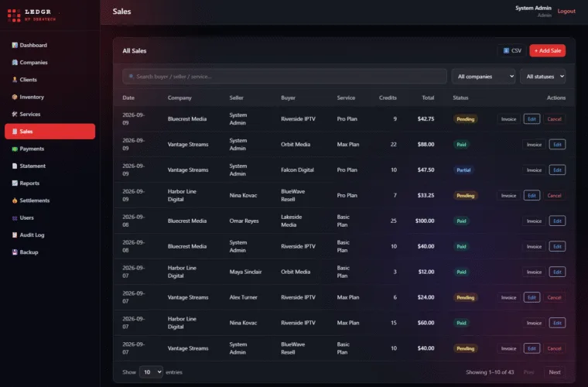The width and height of the screenshot is (588, 387).
Task: Edit the BlueWave Resell $40.00 sale
Action: [x=532, y=348]
